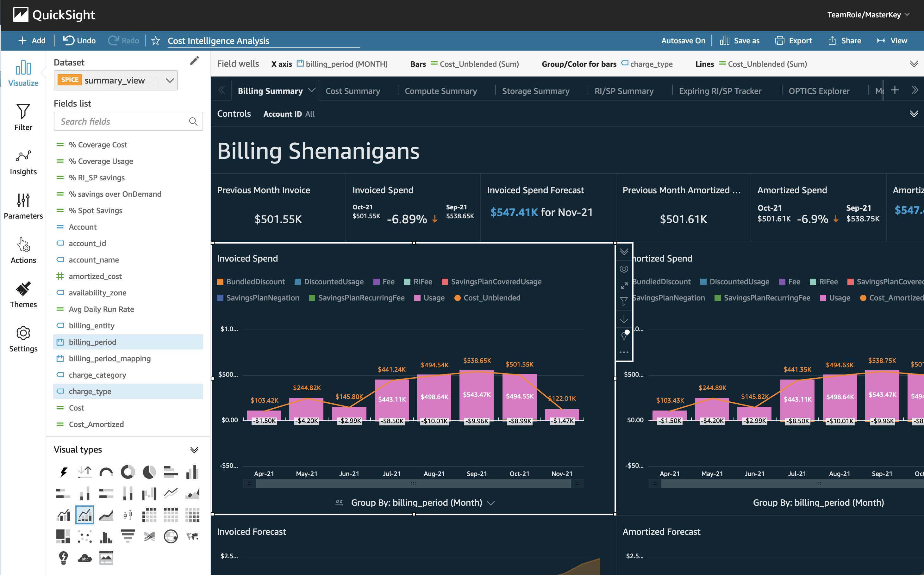The height and width of the screenshot is (575, 924).
Task: Click the Export button
Action: tap(794, 41)
